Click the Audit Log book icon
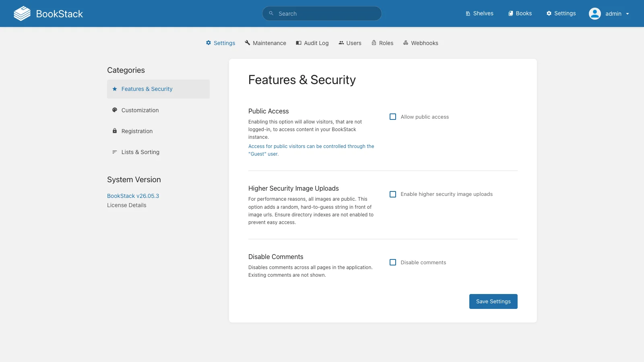The image size is (644, 362). point(299,43)
